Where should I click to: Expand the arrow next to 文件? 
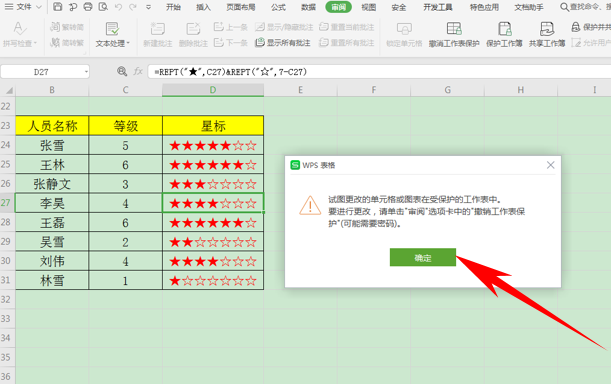point(39,7)
